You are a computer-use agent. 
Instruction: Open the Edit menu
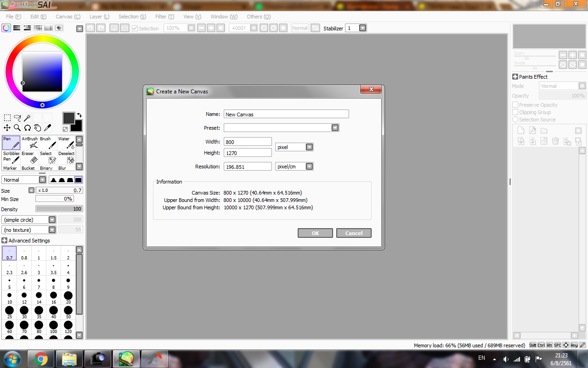(x=38, y=17)
